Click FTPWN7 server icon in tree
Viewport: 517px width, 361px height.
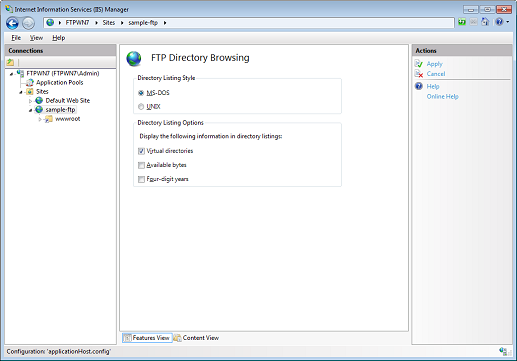[x=20, y=73]
